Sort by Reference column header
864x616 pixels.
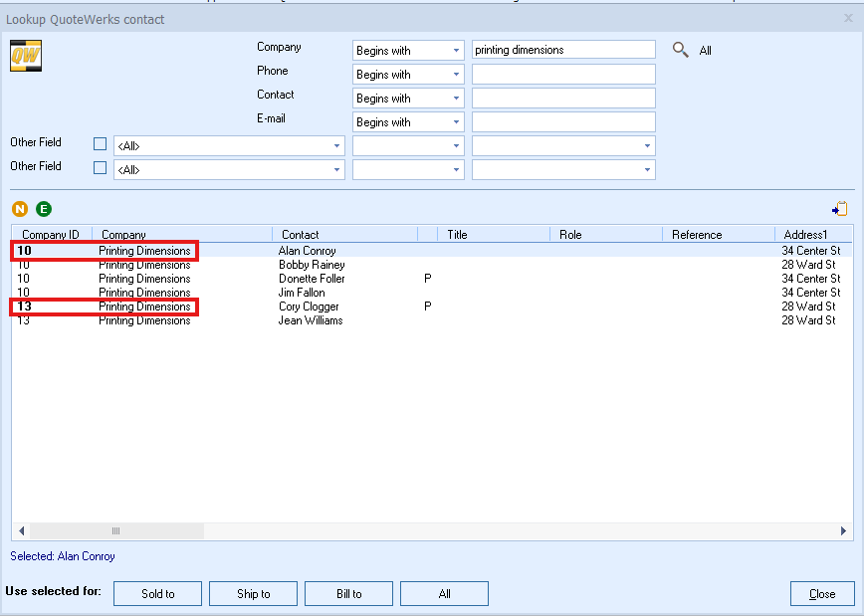pyautogui.click(x=719, y=234)
